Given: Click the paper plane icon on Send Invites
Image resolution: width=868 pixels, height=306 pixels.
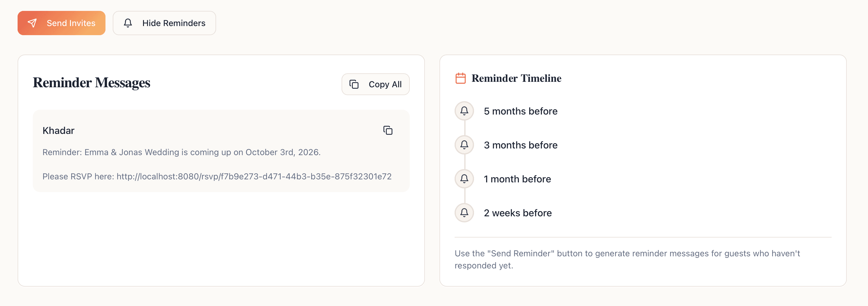Looking at the screenshot, I should coord(32,23).
